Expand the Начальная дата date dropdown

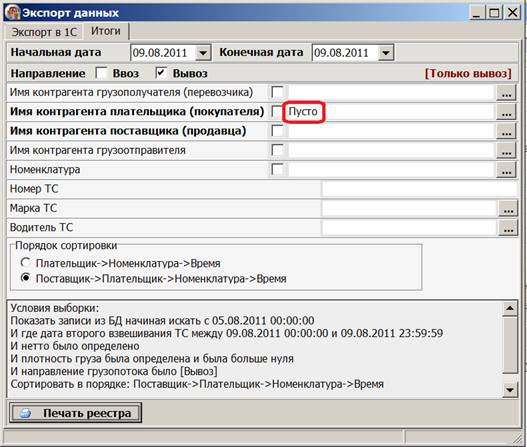(203, 53)
